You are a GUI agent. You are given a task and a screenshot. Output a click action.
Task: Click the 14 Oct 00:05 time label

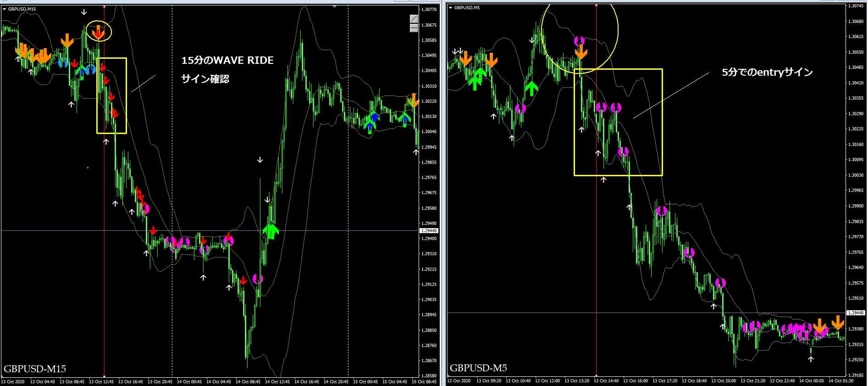(x=812, y=381)
